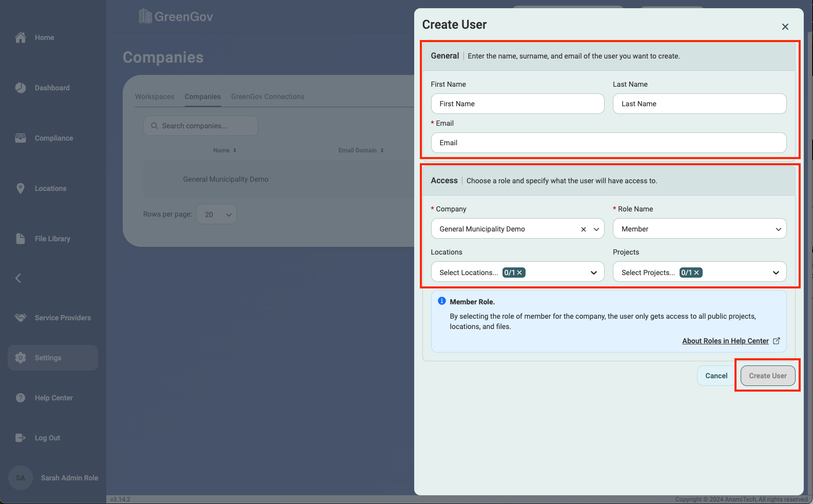Open File Library via its document icon
The height and width of the screenshot is (504, 813).
(x=21, y=239)
